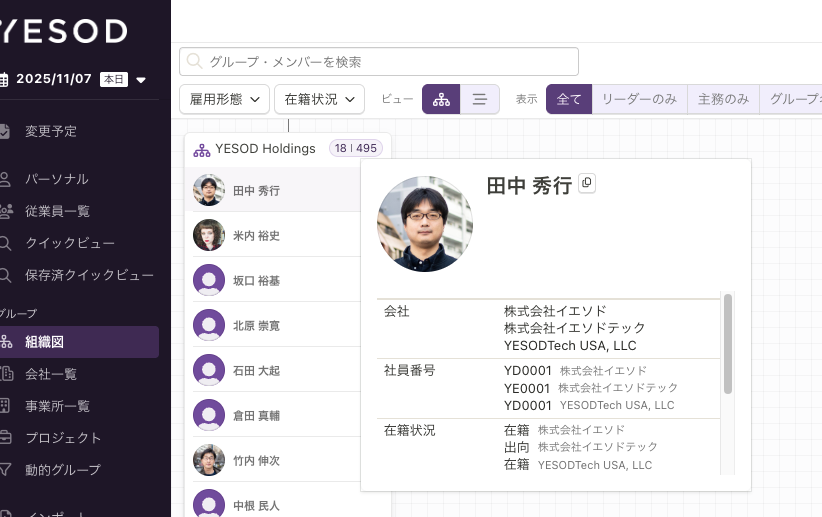Click the YESOD Holdings group title
The image size is (822, 517).
click(265, 149)
